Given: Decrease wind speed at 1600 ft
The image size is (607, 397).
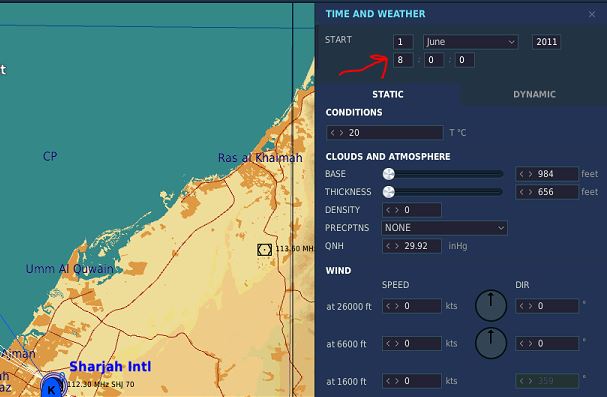Looking at the screenshot, I should pos(388,381).
